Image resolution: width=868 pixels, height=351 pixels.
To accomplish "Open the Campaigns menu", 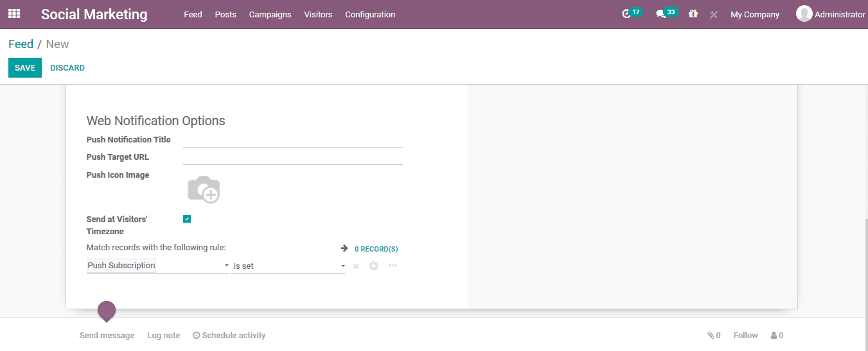I will pyautogui.click(x=270, y=14).
